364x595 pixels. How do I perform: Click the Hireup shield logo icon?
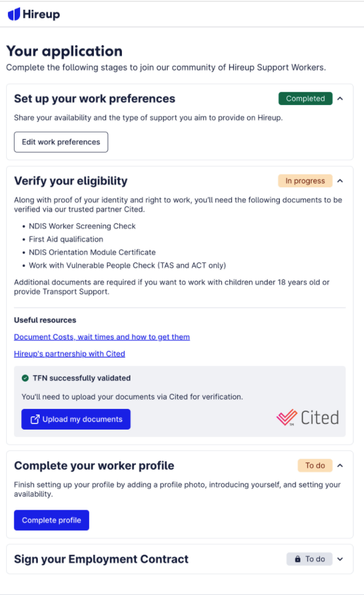(14, 14)
